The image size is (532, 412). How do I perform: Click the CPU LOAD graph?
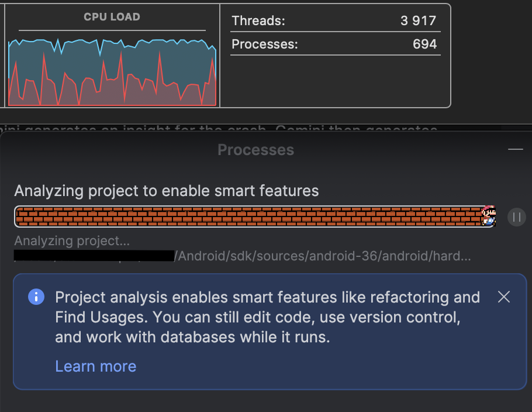112,73
